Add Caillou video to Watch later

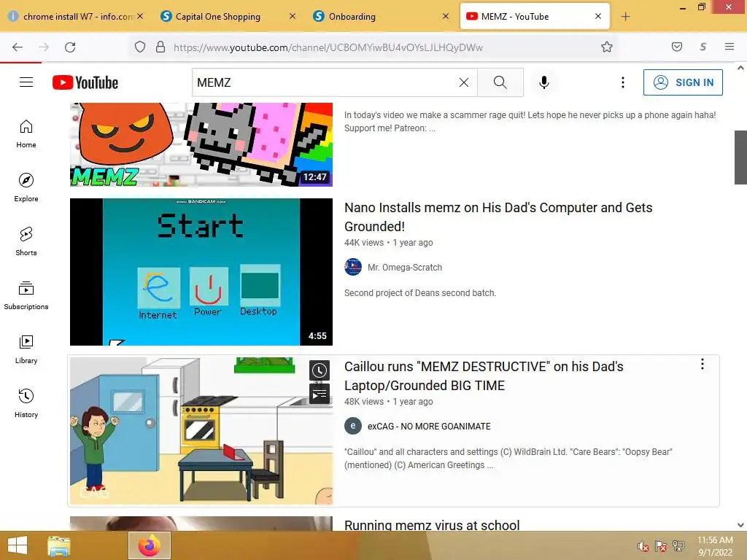[x=320, y=370]
